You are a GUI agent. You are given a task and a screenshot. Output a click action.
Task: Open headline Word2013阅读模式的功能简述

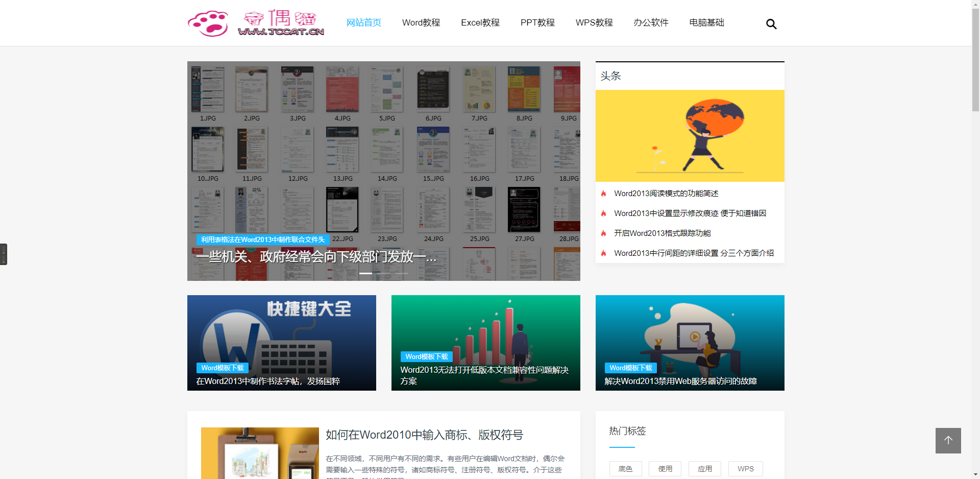click(x=666, y=194)
